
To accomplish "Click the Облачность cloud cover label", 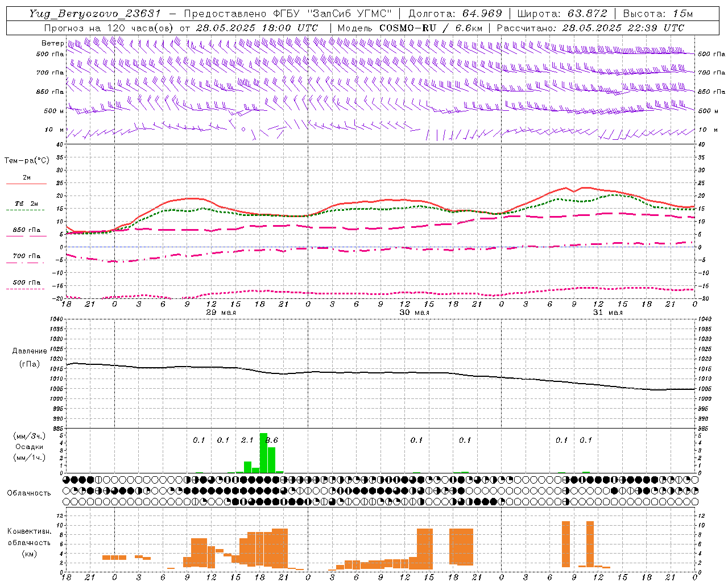I will pos(29,493).
